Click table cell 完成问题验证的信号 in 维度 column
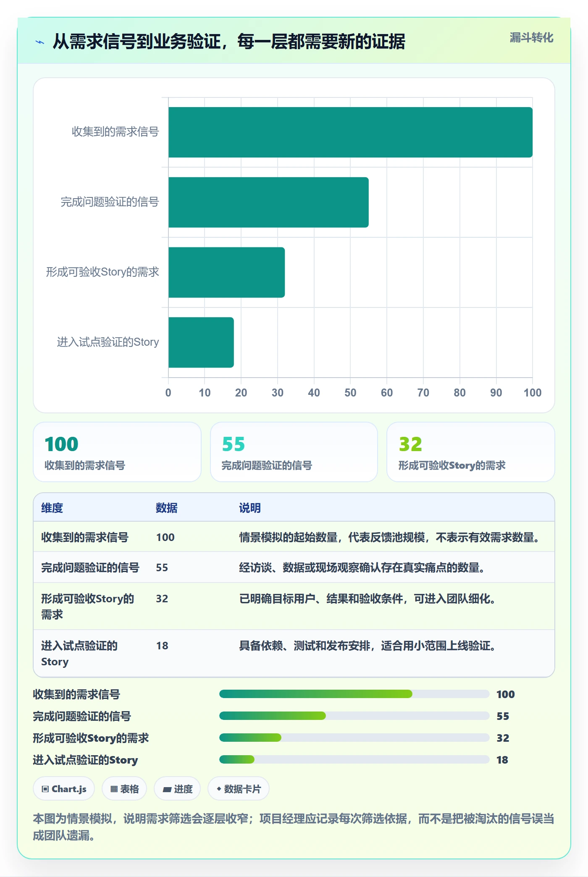 click(x=90, y=567)
